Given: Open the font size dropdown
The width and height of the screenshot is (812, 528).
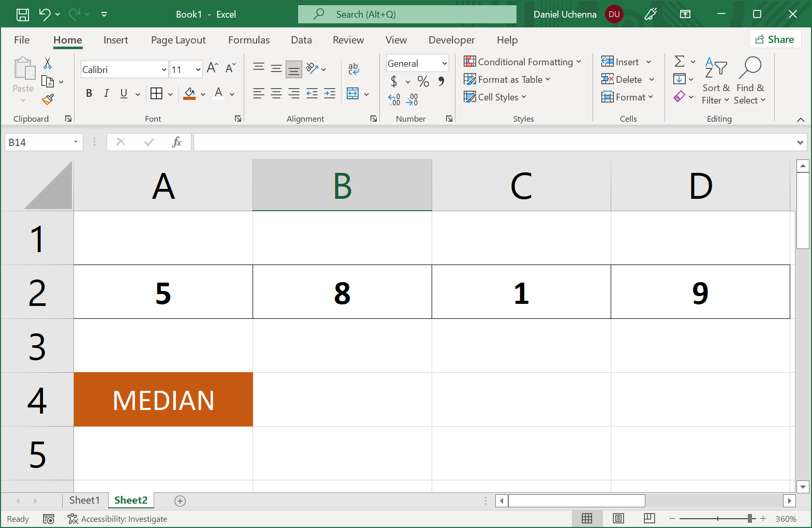Looking at the screenshot, I should point(198,69).
